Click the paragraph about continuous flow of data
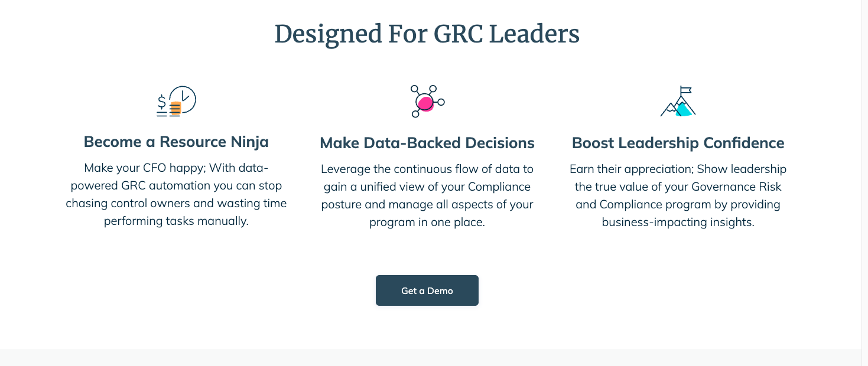Image resolution: width=868 pixels, height=366 pixels. pyautogui.click(x=427, y=196)
